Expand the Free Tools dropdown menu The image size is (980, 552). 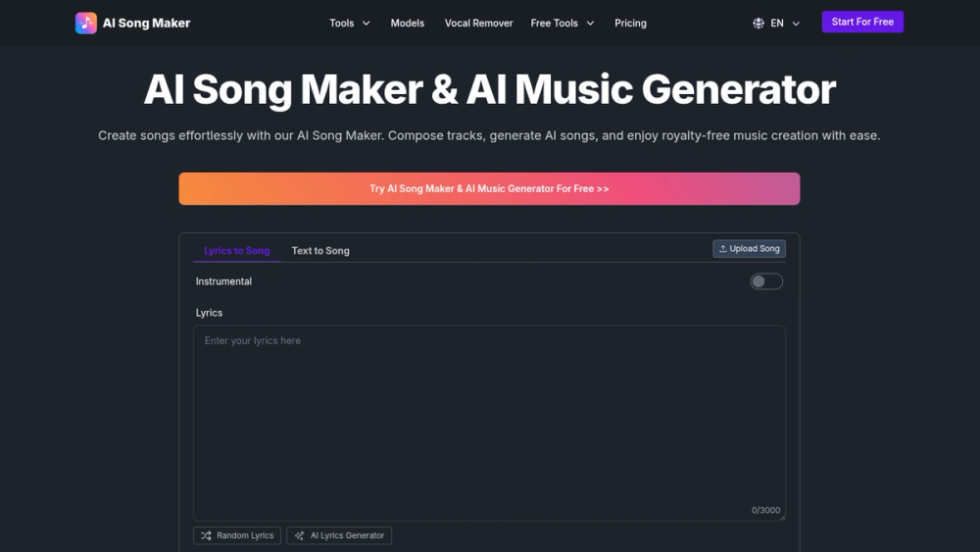coord(562,24)
